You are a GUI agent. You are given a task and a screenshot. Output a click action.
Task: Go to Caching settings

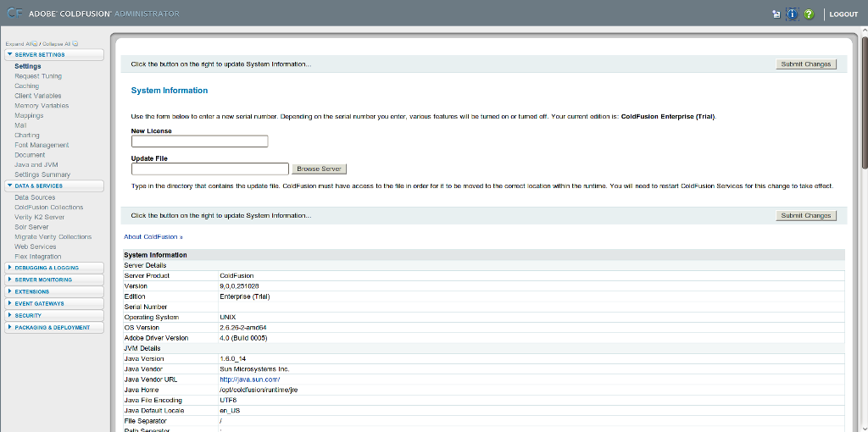[x=26, y=86]
